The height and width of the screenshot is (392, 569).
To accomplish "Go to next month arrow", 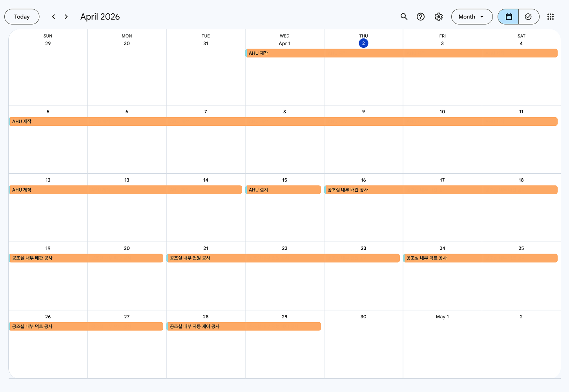I will (66, 16).
